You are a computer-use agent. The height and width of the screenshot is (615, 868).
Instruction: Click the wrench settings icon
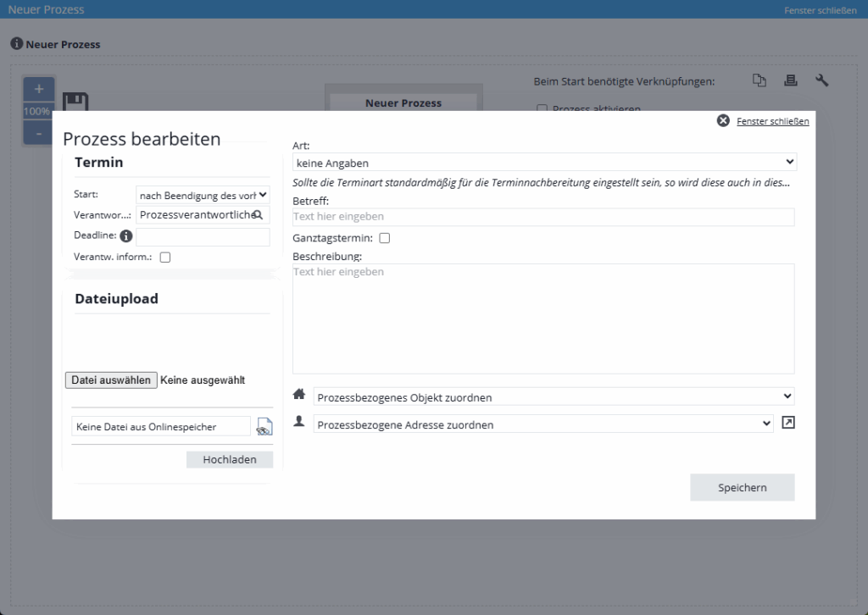(821, 80)
